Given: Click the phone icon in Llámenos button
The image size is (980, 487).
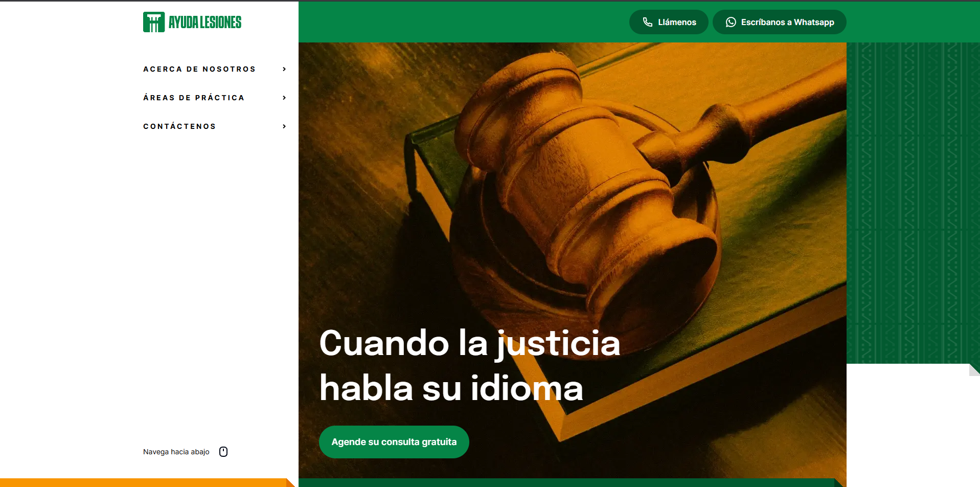Looking at the screenshot, I should click(647, 22).
